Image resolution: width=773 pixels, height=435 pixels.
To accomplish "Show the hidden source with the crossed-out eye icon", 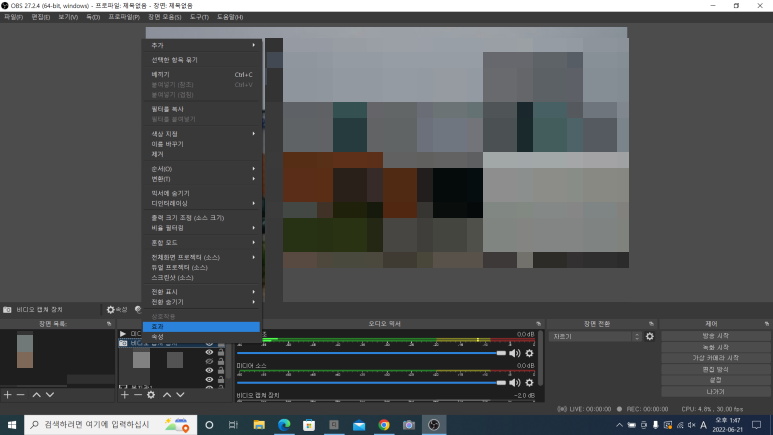I will click(x=209, y=362).
